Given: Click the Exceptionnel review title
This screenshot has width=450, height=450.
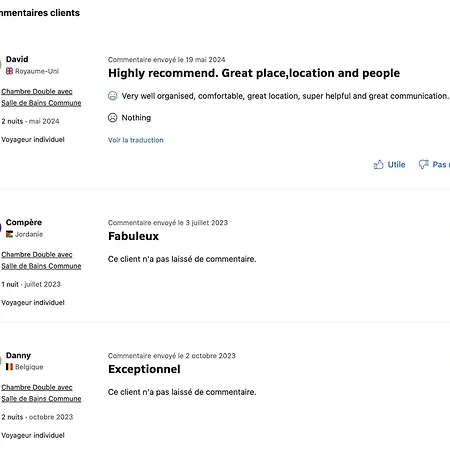Looking at the screenshot, I should [144, 369].
